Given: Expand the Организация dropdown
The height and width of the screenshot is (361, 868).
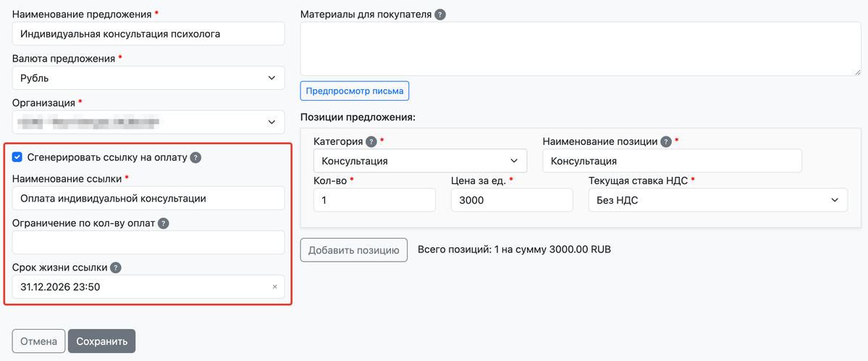Looking at the screenshot, I should [x=148, y=122].
